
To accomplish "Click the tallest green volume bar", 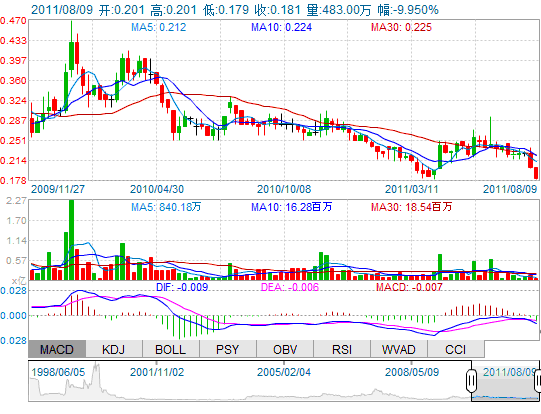I will click(x=71, y=240).
